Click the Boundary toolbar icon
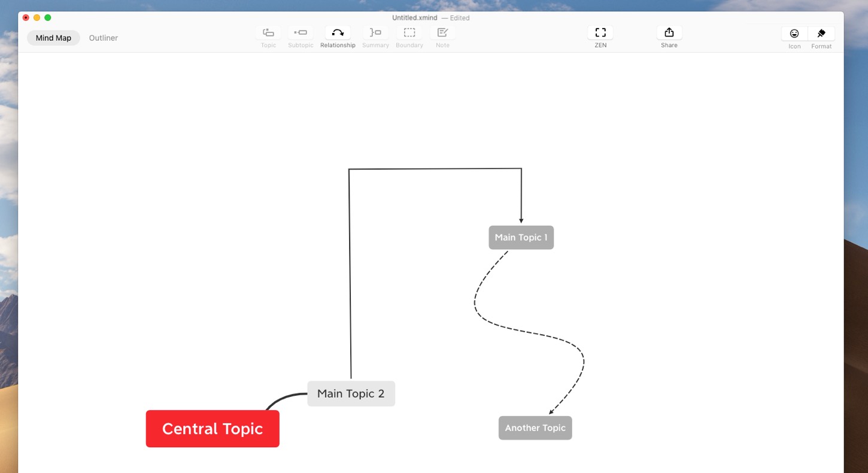The height and width of the screenshot is (473, 868). 409,32
